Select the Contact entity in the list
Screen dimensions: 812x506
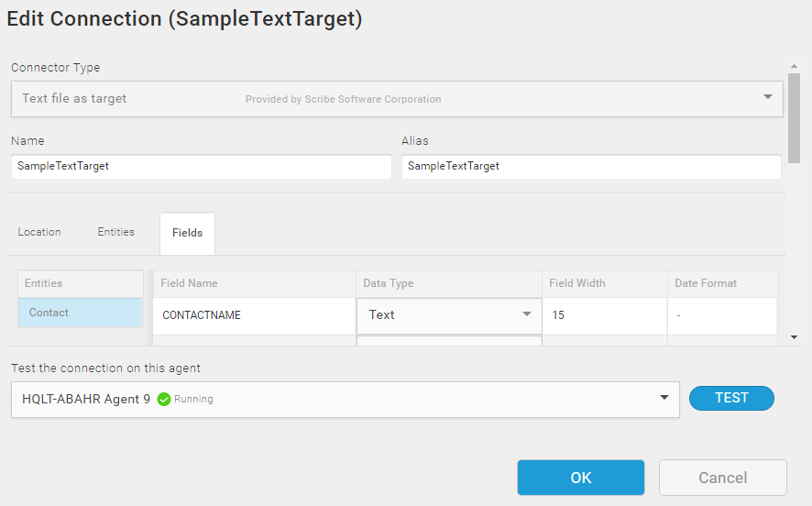(x=81, y=313)
